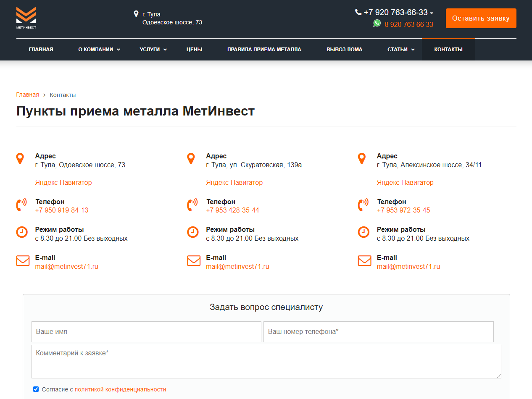Click the Контакты breadcrumb text

63,95
